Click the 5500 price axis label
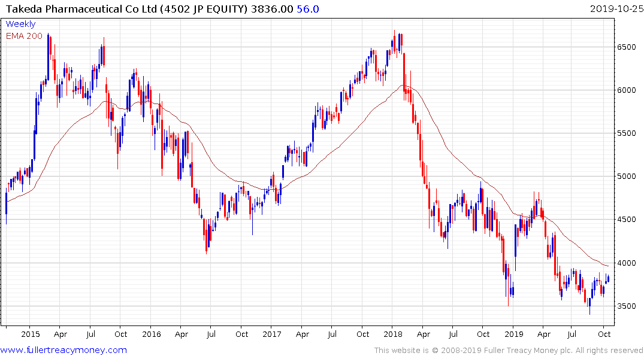This screenshot has height=359, width=644. (x=627, y=133)
